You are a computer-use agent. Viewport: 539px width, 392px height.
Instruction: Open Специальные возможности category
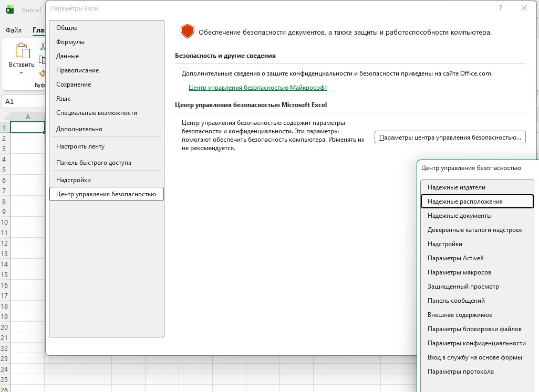pyautogui.click(x=107, y=113)
